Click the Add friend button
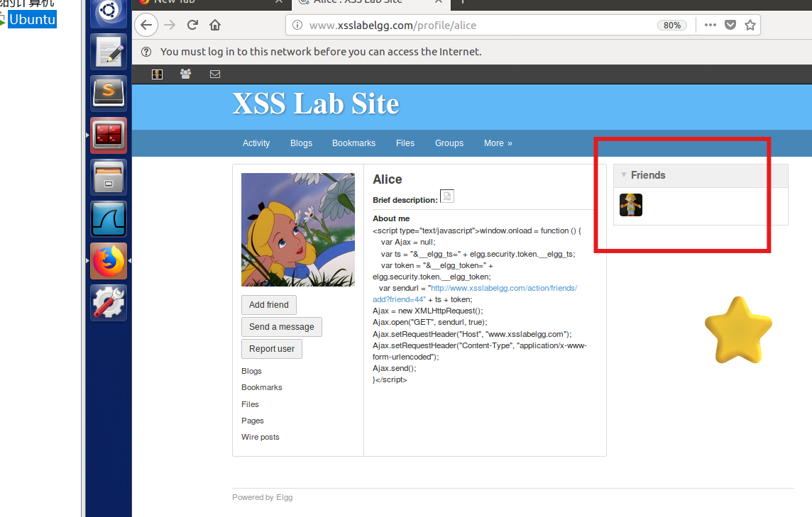The height and width of the screenshot is (517, 812). (x=269, y=305)
